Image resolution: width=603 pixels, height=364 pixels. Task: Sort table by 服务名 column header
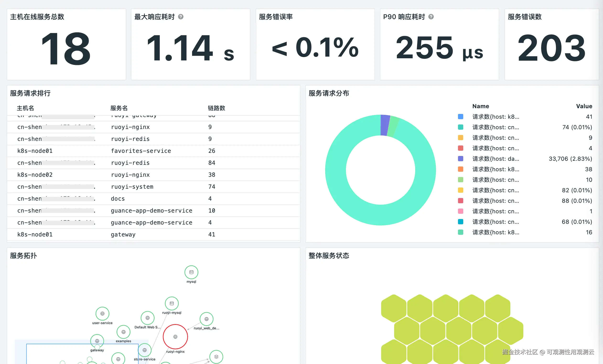pyautogui.click(x=119, y=108)
